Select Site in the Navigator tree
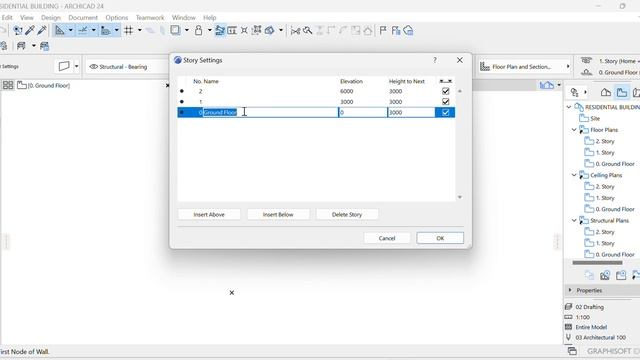 pyautogui.click(x=595, y=118)
